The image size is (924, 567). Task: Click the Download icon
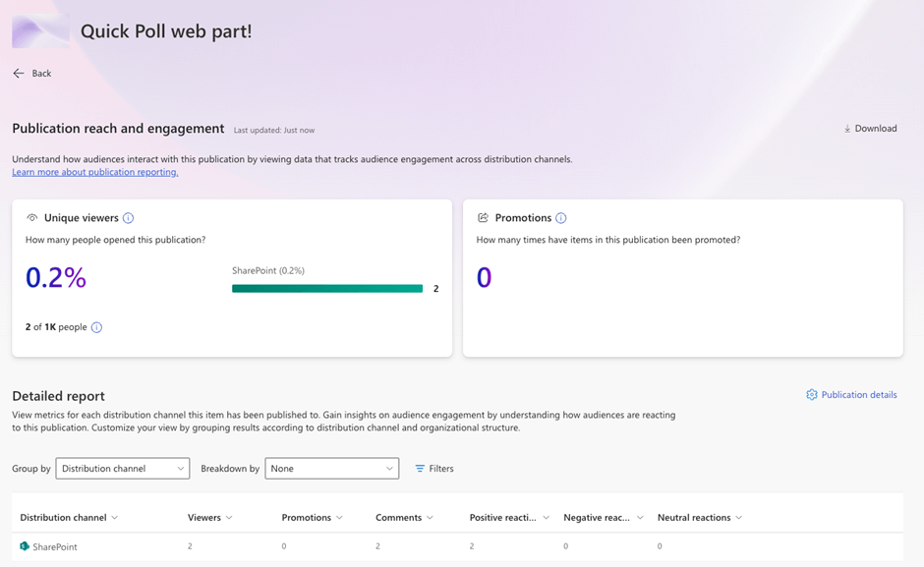(x=846, y=128)
